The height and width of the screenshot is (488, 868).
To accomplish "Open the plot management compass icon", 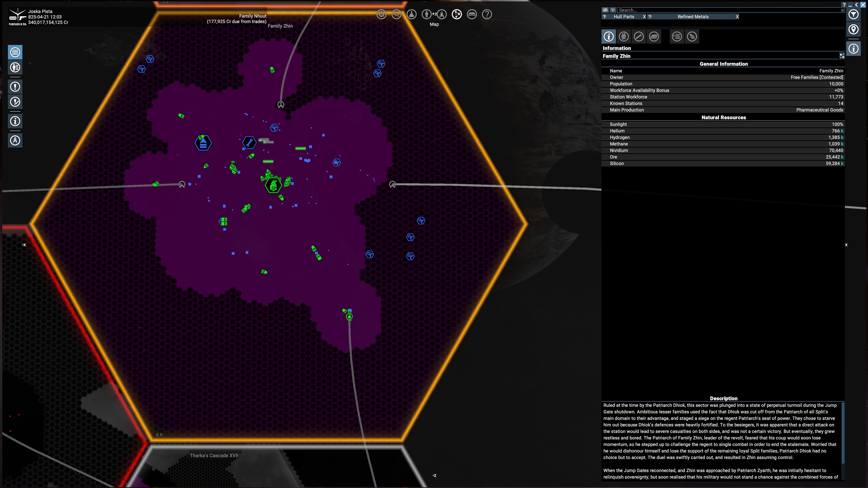I will click(15, 140).
